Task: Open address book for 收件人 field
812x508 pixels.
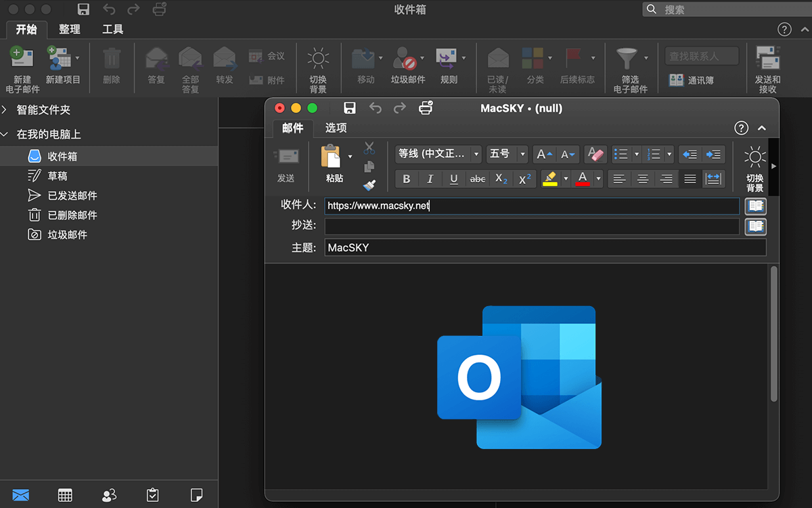Action: [x=755, y=206]
